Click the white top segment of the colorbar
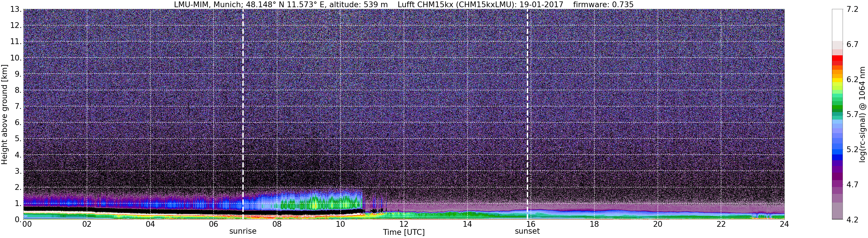This screenshot has width=868, height=238. tap(837, 25)
